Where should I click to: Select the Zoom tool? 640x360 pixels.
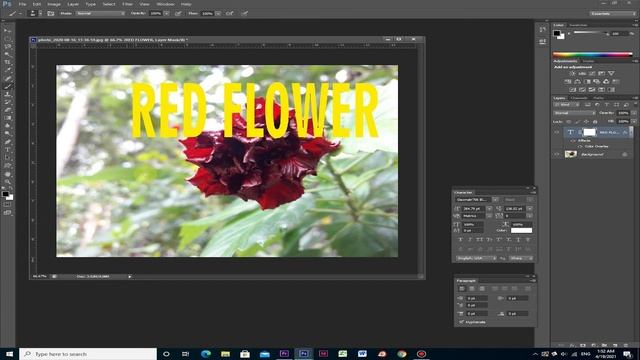[x=7, y=182]
